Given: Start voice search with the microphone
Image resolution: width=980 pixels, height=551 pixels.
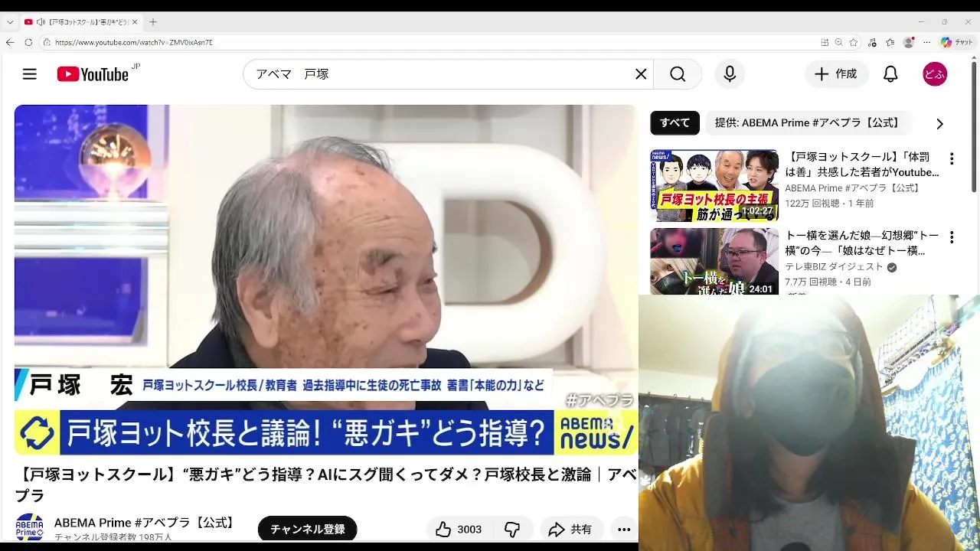Looking at the screenshot, I should point(730,74).
